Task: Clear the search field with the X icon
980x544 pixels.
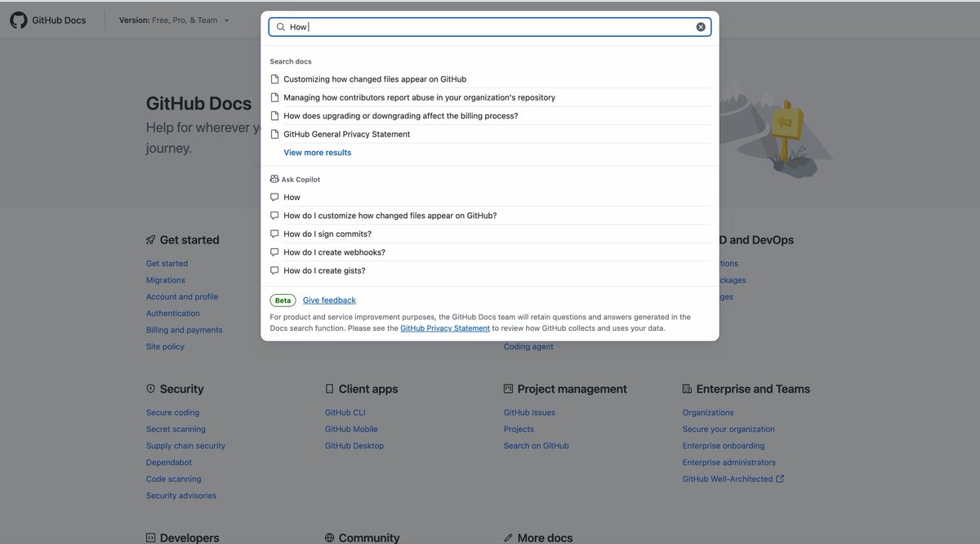Action: tap(701, 27)
